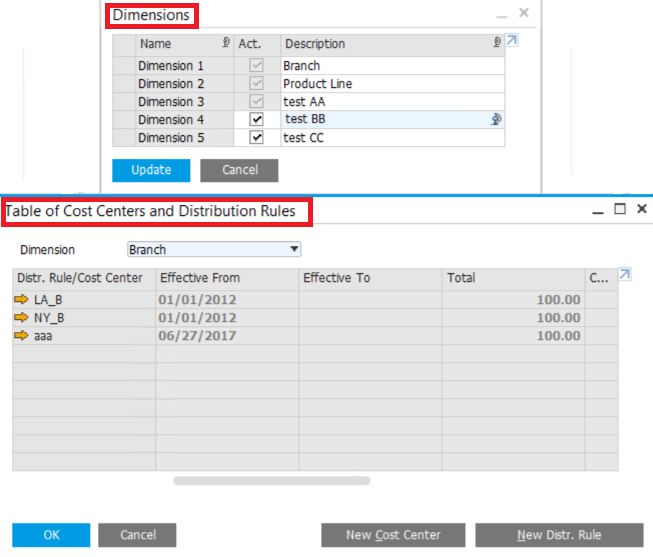The image size is (653, 557).
Task: Confirm with the OK button
Action: tap(51, 535)
